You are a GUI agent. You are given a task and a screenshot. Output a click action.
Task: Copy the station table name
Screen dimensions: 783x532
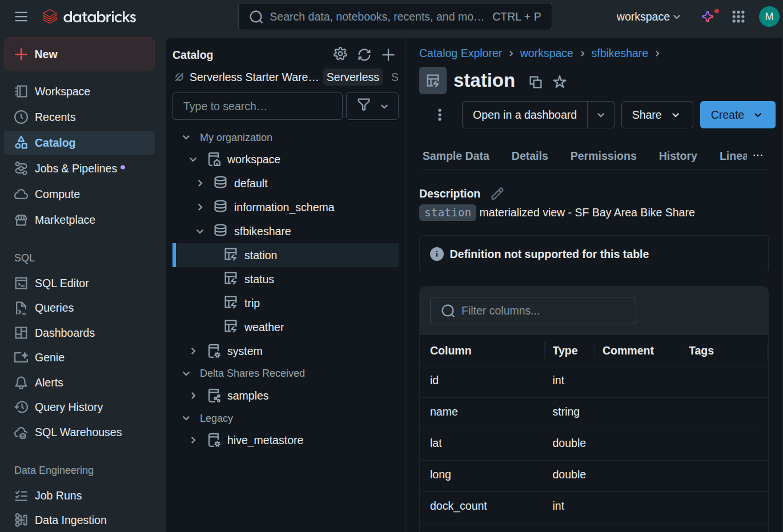535,82
